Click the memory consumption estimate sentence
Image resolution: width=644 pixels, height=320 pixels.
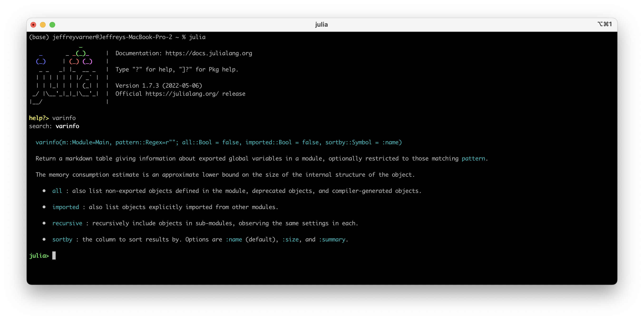225,175
